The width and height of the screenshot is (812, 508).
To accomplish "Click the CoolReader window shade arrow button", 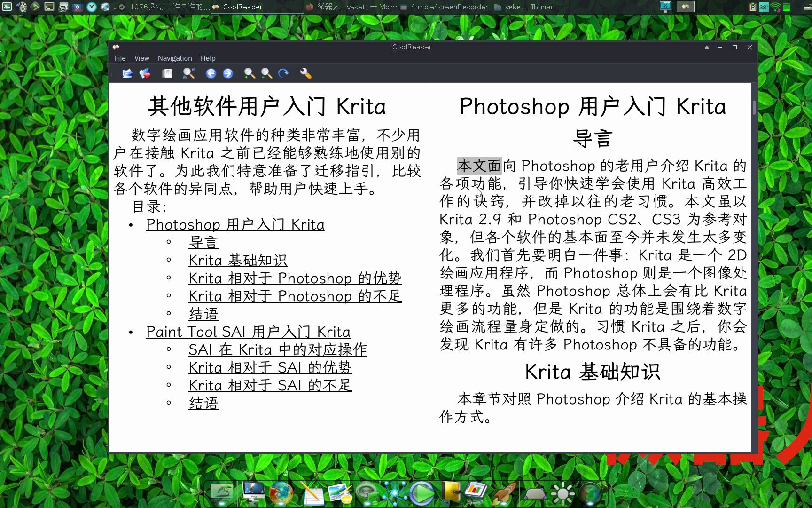I will point(706,47).
